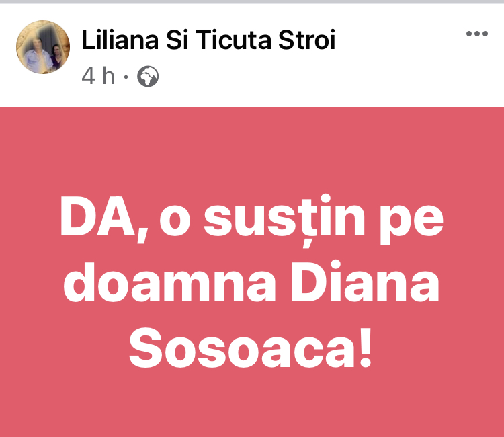Click the word "doamna" in the post

click(170, 282)
